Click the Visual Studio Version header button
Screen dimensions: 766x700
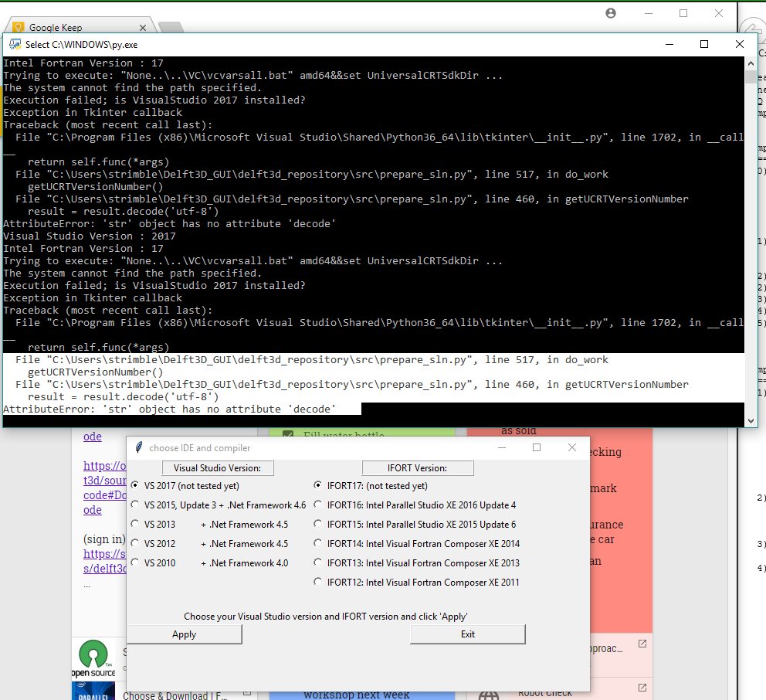(x=218, y=467)
